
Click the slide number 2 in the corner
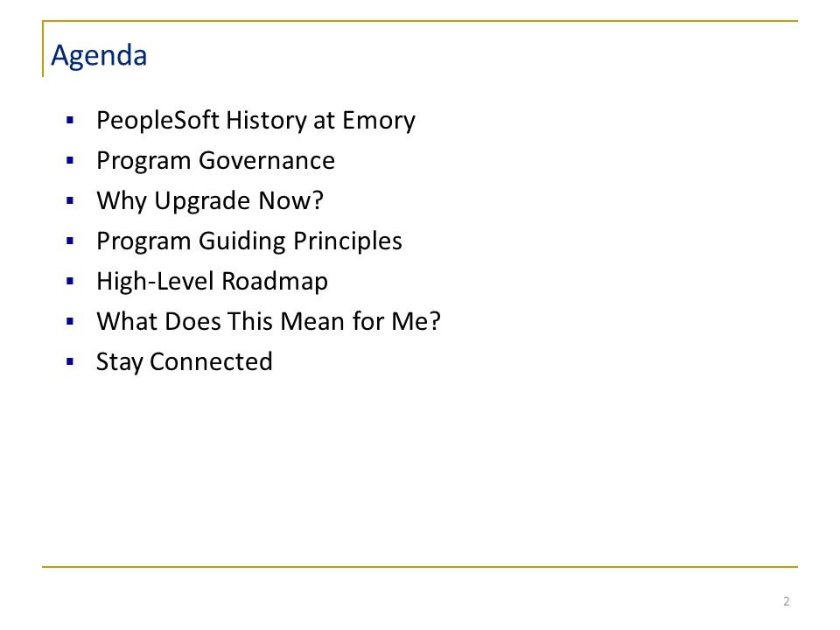click(x=786, y=601)
